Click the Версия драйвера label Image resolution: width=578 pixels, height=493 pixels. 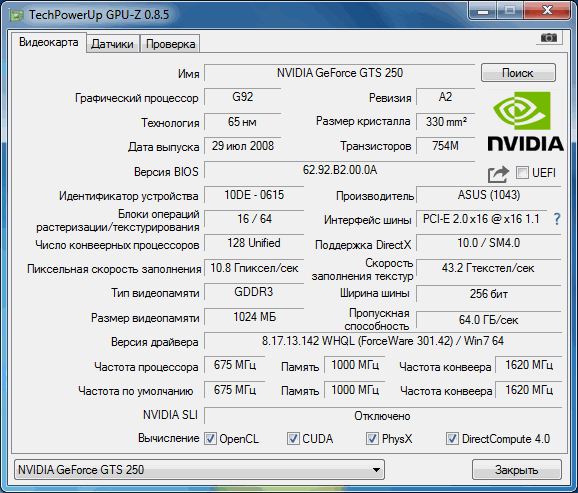click(155, 342)
